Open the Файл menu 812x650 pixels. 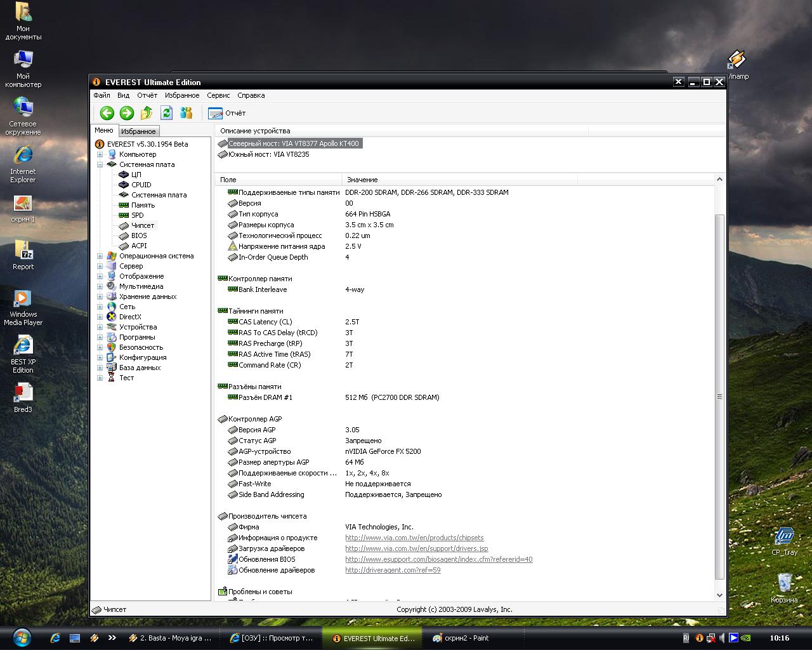101,95
